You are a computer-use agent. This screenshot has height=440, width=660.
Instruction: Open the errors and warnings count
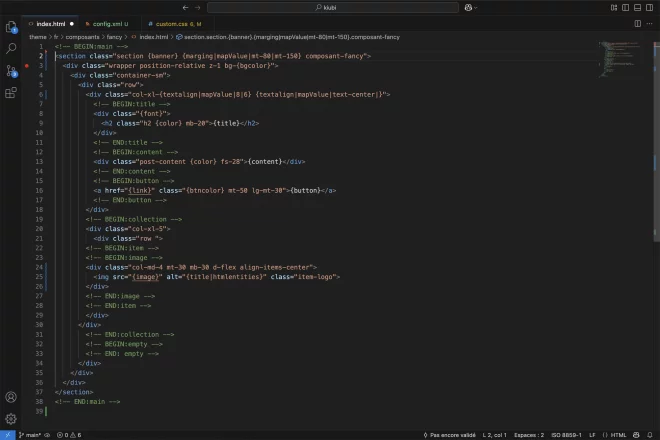[x=69, y=435]
